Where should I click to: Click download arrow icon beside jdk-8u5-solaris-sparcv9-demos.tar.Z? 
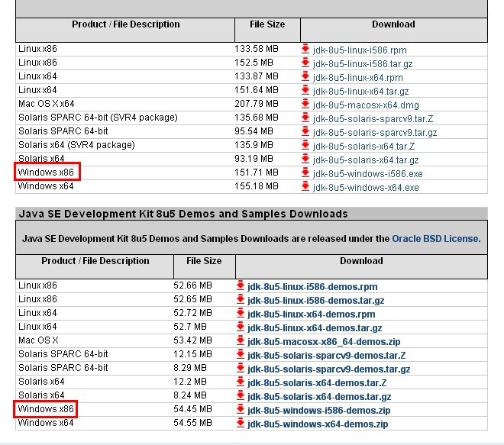[x=241, y=354]
